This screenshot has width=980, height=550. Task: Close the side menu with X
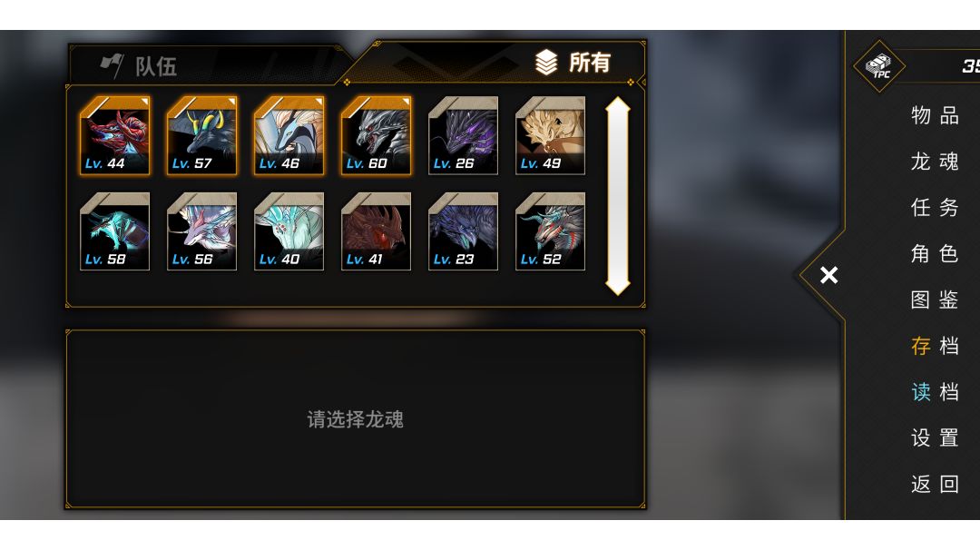[828, 275]
